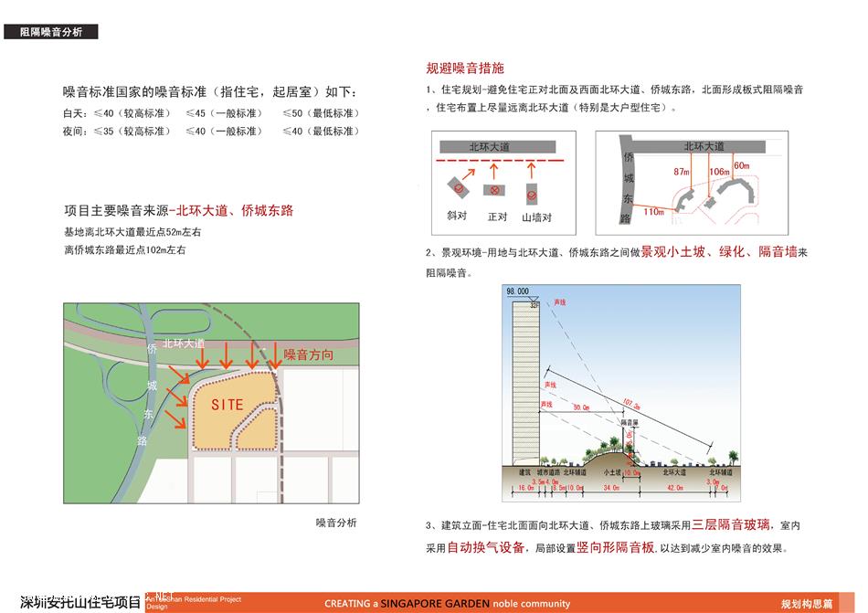Click the 34.0m dimension below 小土坡

[611, 488]
